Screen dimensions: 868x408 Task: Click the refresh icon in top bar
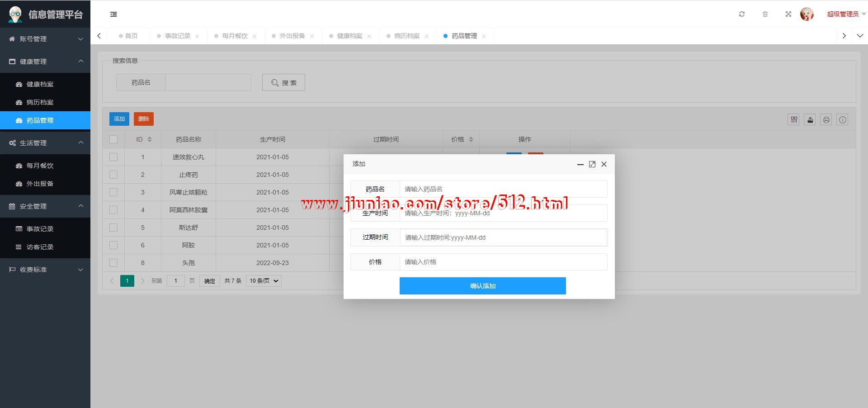(742, 14)
